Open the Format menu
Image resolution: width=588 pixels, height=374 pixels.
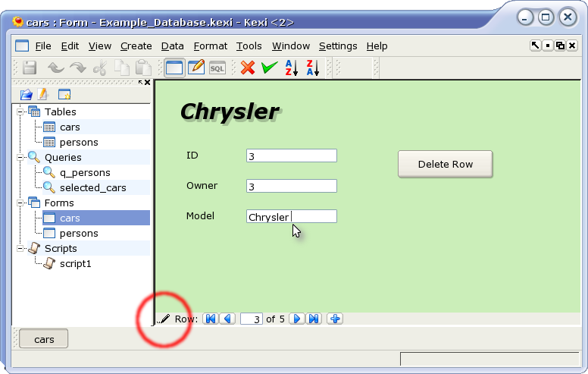(x=210, y=46)
